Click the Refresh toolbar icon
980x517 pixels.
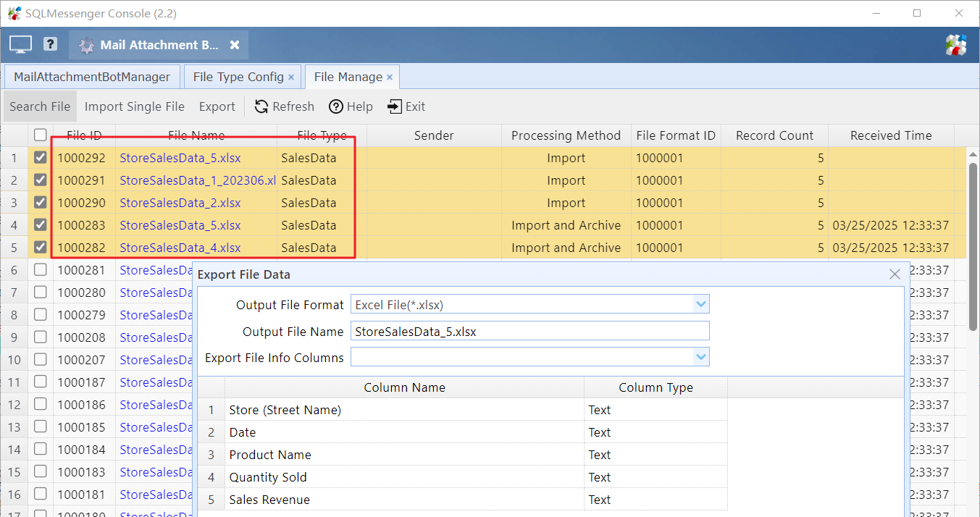tap(261, 106)
